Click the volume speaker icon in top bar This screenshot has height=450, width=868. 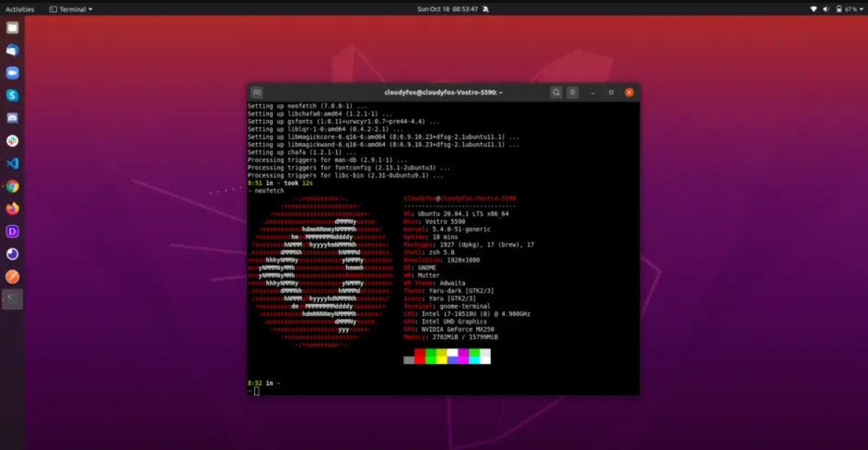tap(826, 9)
